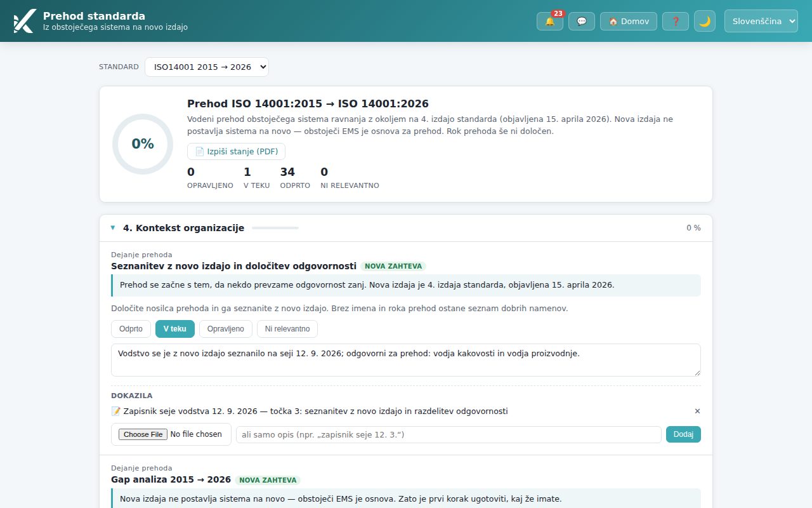Click the Seznanitev z novo izdajo title
Screen dimensions: 812x508
(233, 266)
